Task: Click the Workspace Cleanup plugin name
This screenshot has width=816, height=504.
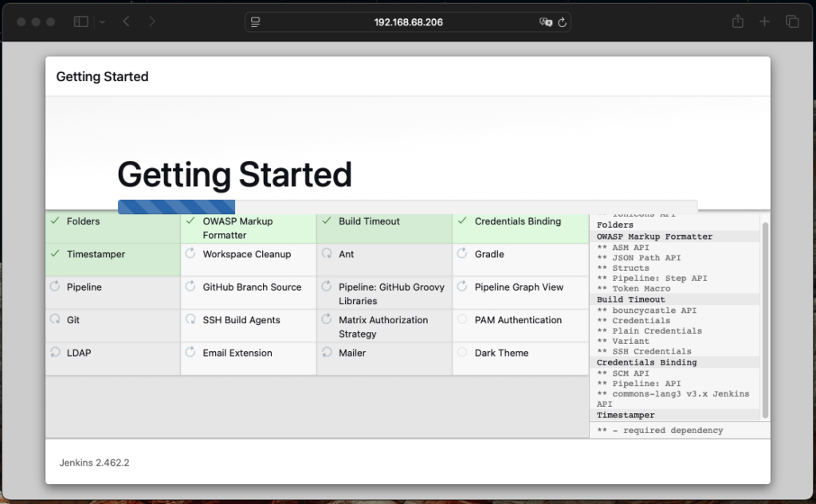Action: coord(247,254)
